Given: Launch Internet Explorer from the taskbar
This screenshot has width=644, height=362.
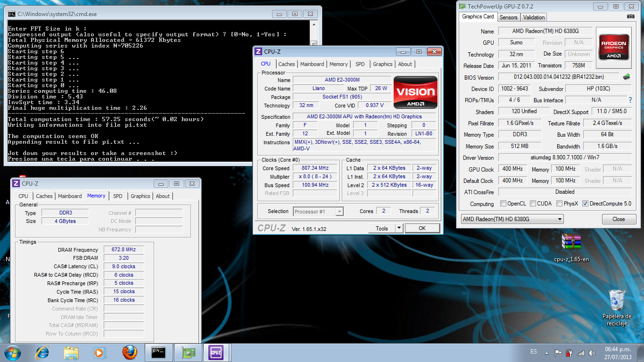Looking at the screenshot, I should point(43,353).
